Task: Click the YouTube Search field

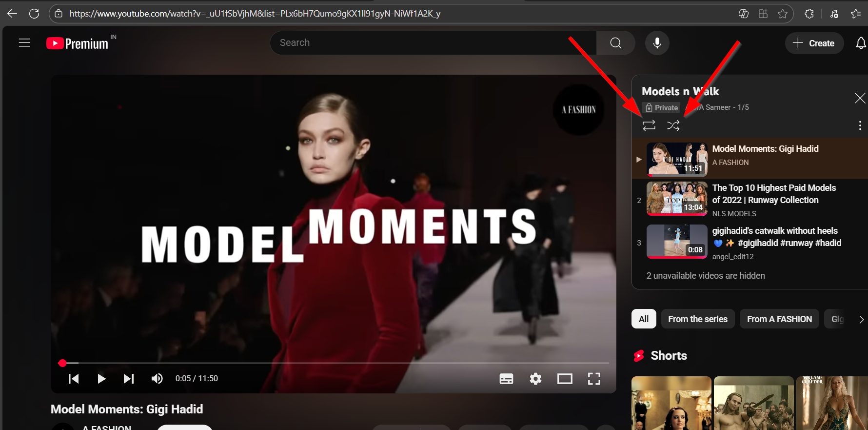Action: pos(433,43)
